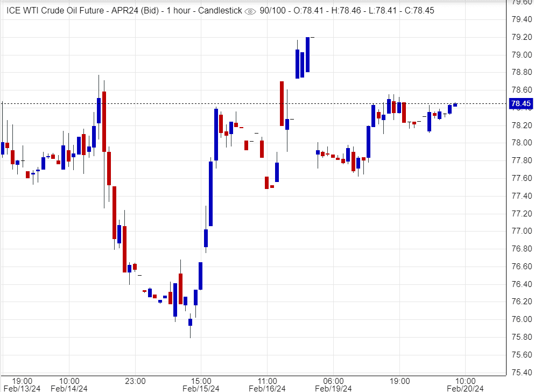Click the highest blue candle near 79.20
This screenshot has height=392, width=534.
[307, 54]
